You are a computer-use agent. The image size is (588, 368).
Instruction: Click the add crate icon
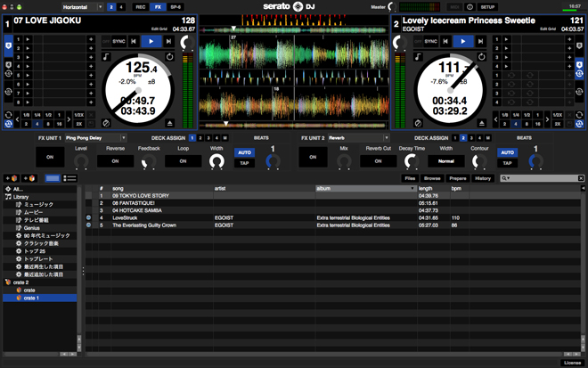coord(11,178)
